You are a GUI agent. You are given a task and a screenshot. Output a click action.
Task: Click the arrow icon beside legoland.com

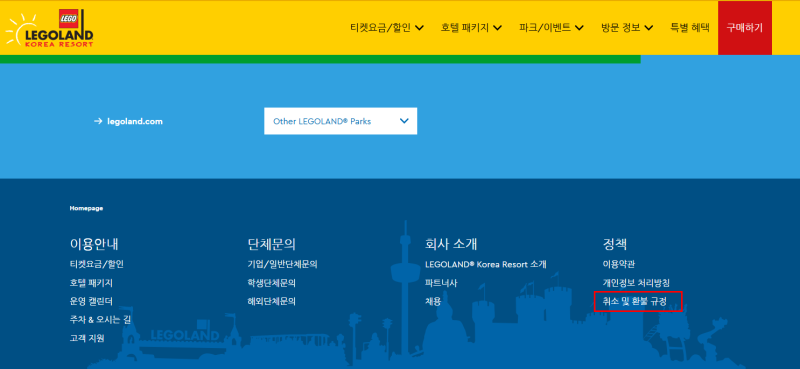(x=98, y=121)
